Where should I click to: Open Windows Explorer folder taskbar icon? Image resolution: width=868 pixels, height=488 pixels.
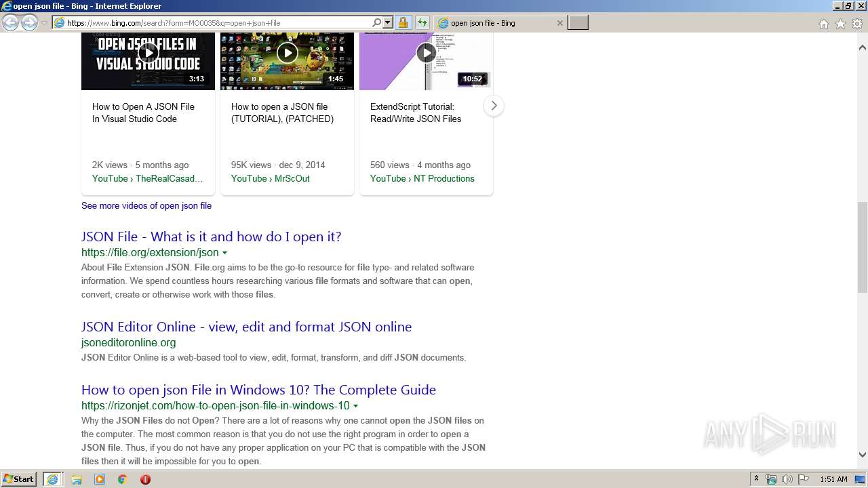(77, 479)
